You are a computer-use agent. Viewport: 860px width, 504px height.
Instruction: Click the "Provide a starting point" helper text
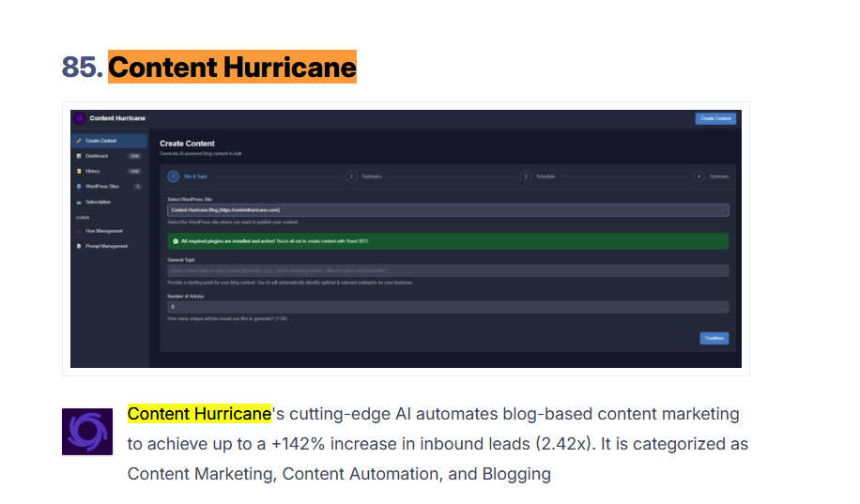(290, 283)
